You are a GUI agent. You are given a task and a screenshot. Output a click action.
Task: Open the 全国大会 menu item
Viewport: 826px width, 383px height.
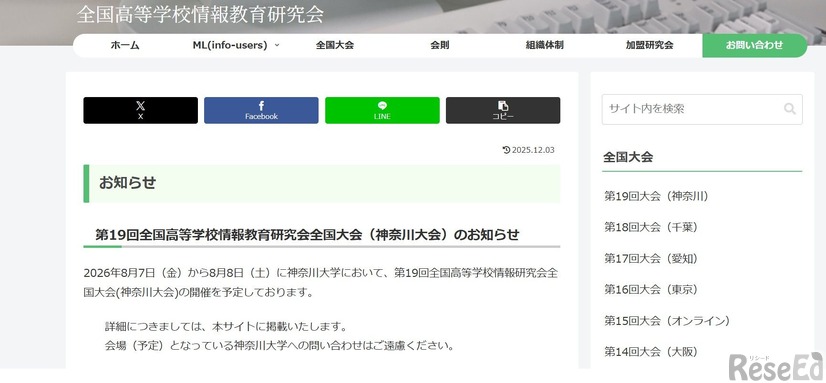point(335,45)
